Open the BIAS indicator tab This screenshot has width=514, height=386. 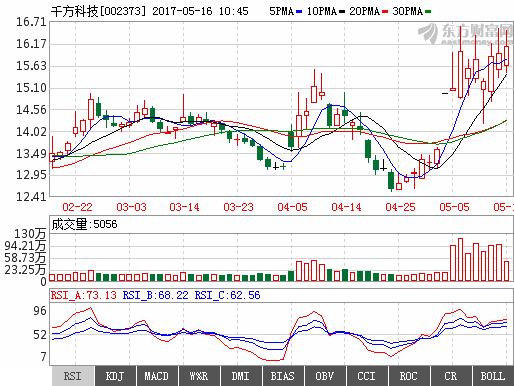tap(283, 376)
